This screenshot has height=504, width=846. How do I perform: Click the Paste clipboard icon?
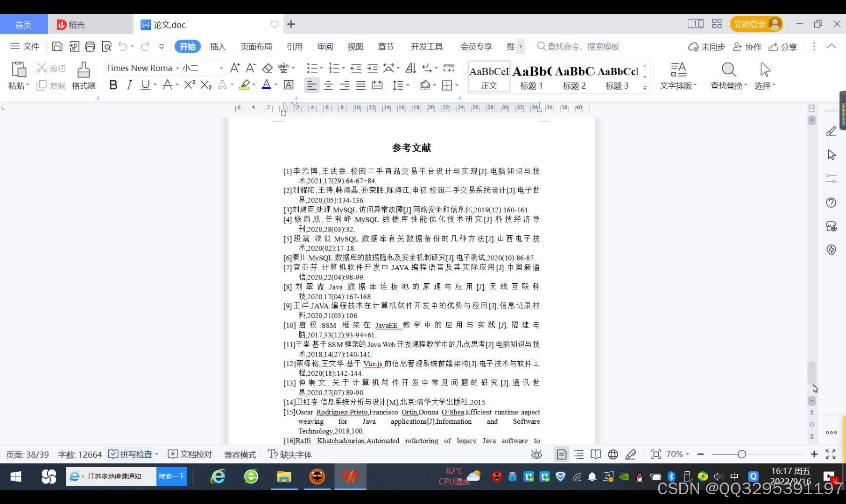[x=19, y=69]
